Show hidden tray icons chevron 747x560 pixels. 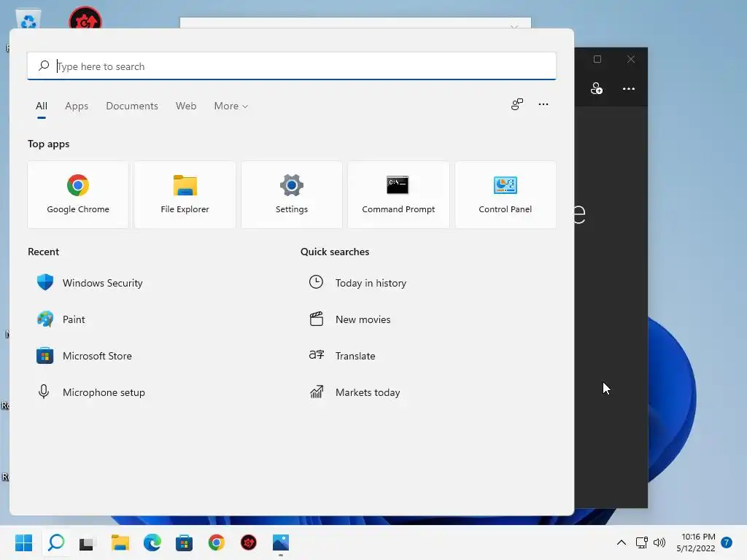pyautogui.click(x=622, y=542)
